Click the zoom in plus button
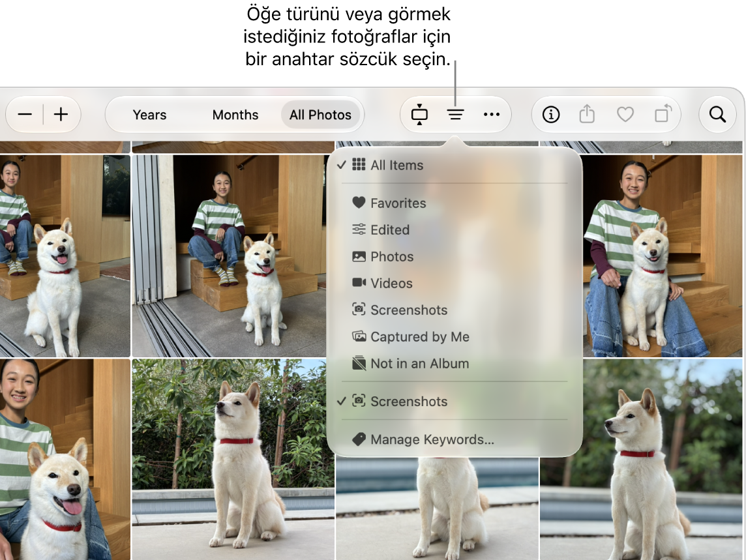The height and width of the screenshot is (560, 746). (x=61, y=115)
